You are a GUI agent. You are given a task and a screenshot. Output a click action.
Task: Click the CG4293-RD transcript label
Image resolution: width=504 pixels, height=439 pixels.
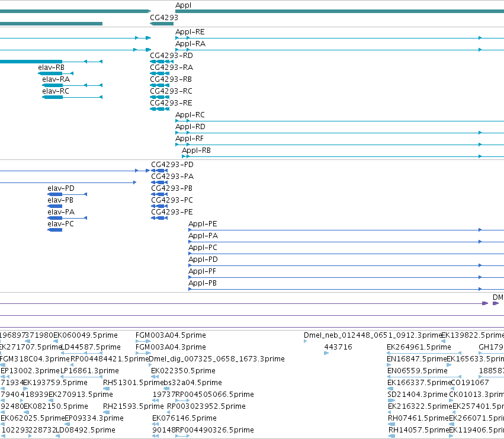click(x=171, y=56)
